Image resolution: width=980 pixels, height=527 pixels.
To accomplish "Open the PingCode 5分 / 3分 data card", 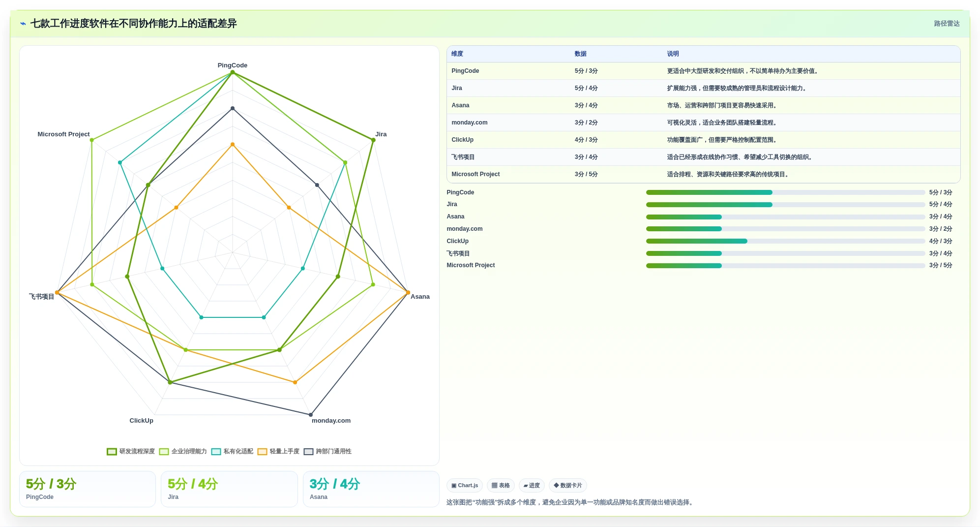I will pos(88,489).
